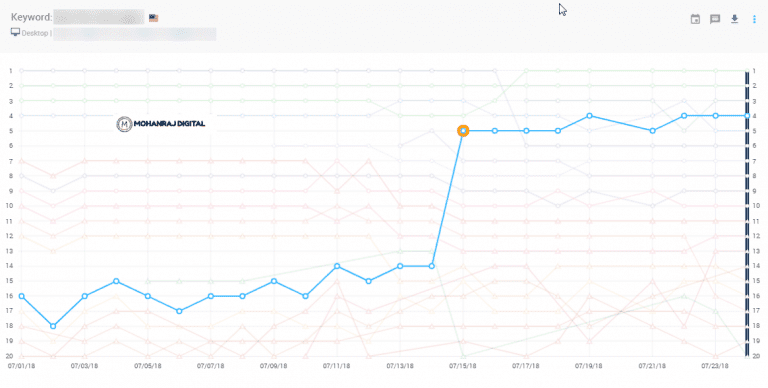The height and width of the screenshot is (388, 768).
Task: Click the 07/01/18 date label
Action: [22, 366]
